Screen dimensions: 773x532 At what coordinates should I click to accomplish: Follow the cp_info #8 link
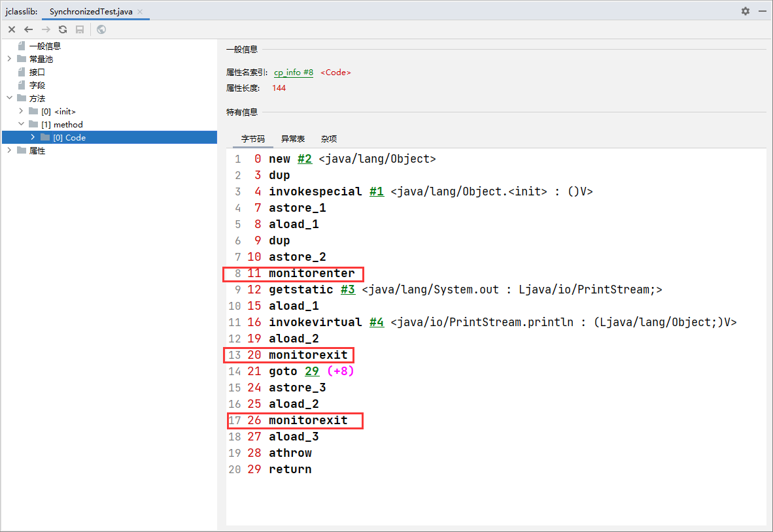click(x=294, y=73)
